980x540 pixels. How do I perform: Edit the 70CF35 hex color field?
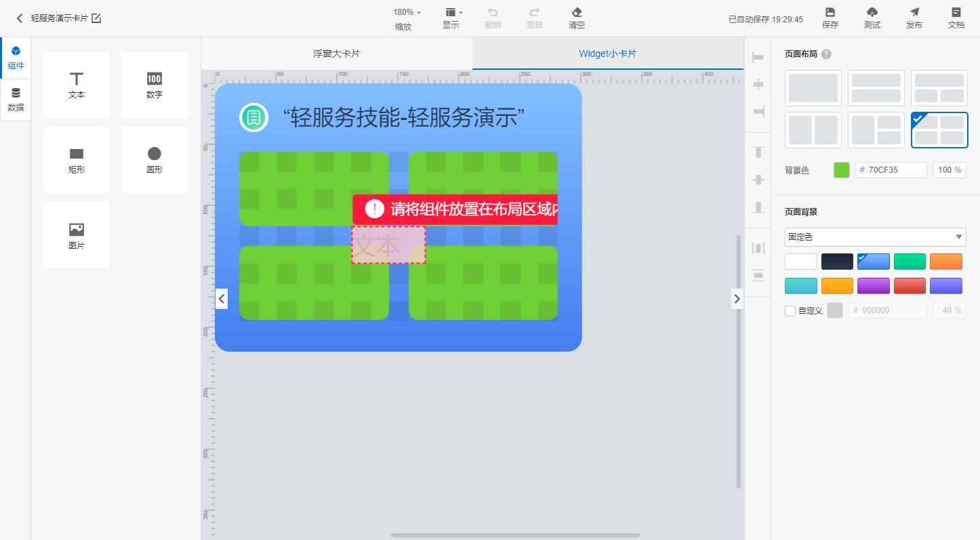coord(891,170)
